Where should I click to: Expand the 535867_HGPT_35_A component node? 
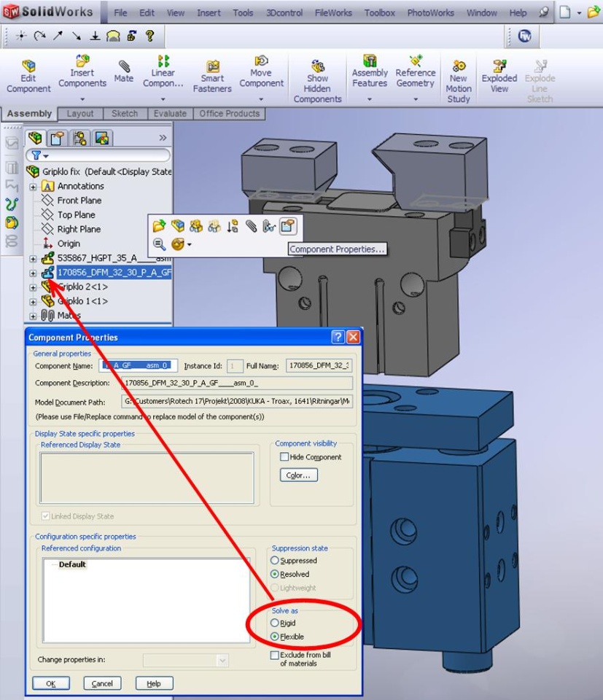(x=33, y=258)
